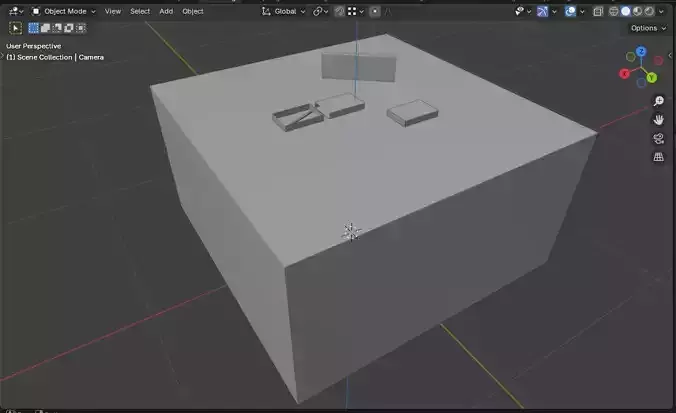676x413 pixels.
Task: Open object type visibility eye dropdown
Action: click(523, 11)
